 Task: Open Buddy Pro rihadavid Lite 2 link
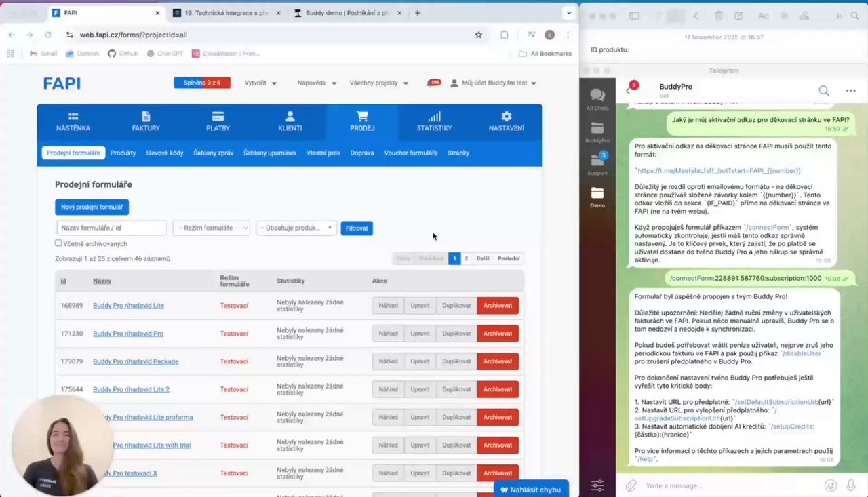131,389
